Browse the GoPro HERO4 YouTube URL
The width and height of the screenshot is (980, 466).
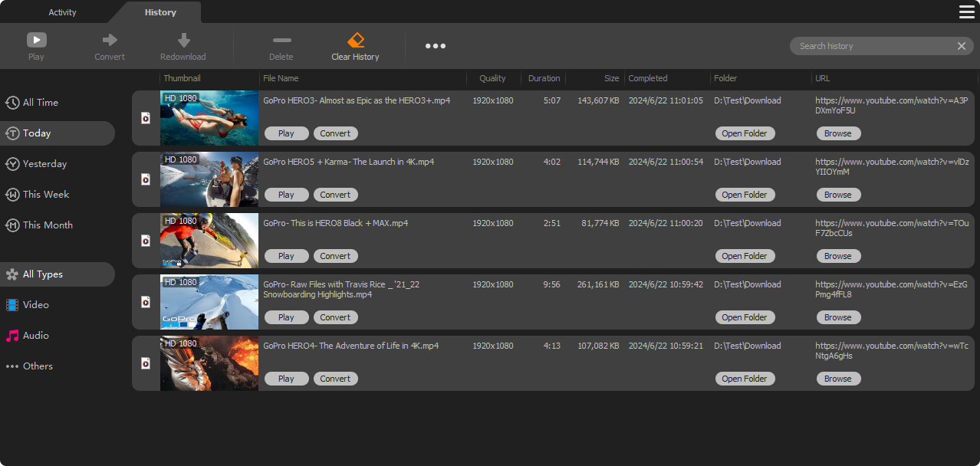pyautogui.click(x=838, y=379)
